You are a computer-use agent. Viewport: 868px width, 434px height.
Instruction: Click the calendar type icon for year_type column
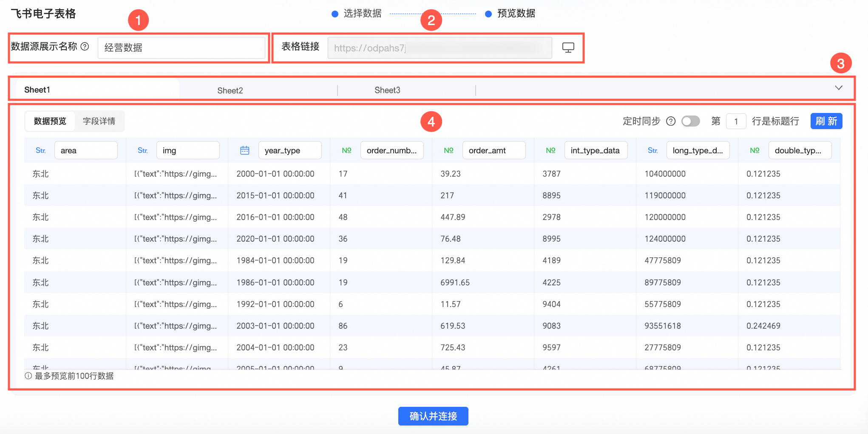click(x=245, y=150)
